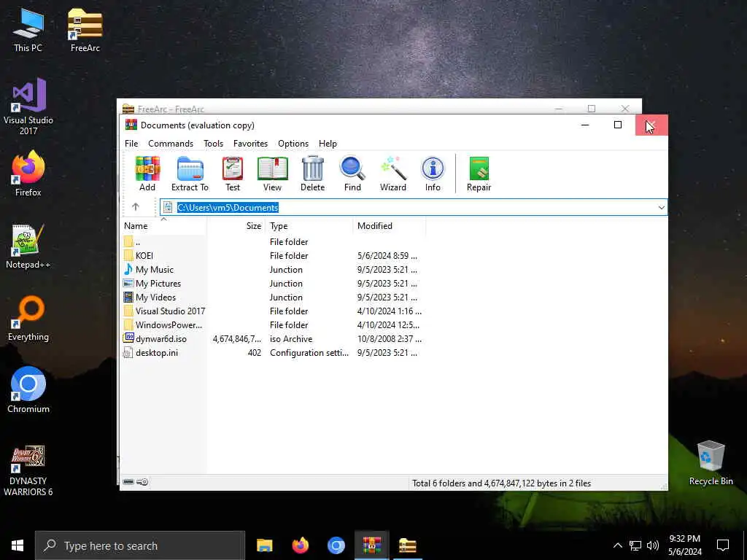
Task: Click the Repair toolbar icon
Action: pos(479,174)
